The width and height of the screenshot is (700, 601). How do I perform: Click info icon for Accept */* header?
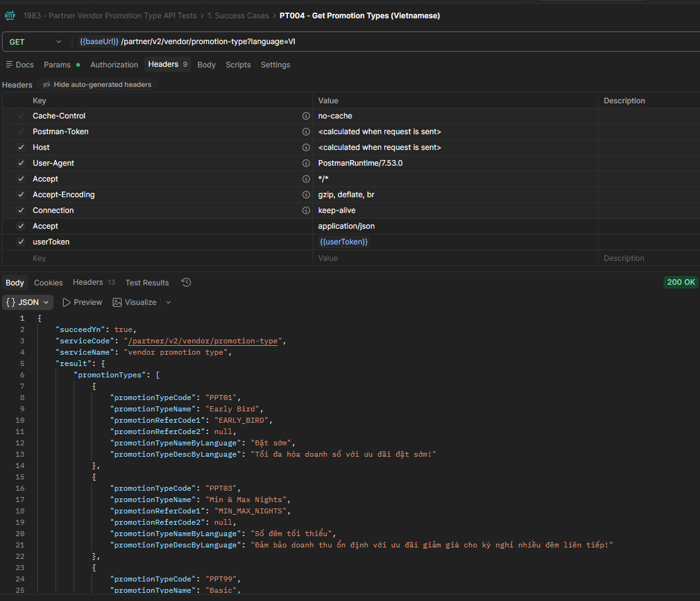pyautogui.click(x=306, y=179)
